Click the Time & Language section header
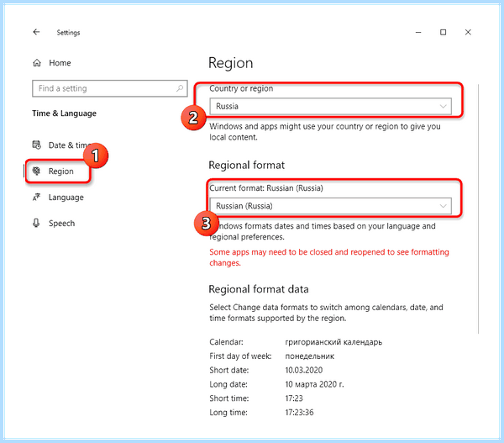 pos(65,113)
